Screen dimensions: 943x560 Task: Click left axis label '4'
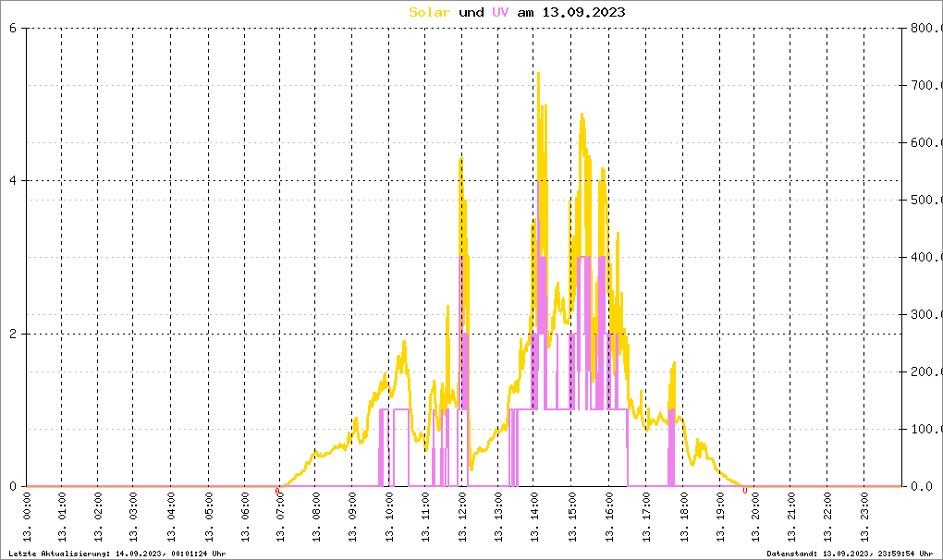click(x=13, y=180)
